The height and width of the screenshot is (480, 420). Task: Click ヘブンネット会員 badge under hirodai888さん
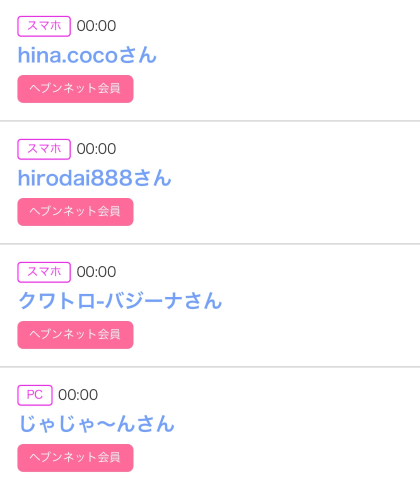pos(75,212)
